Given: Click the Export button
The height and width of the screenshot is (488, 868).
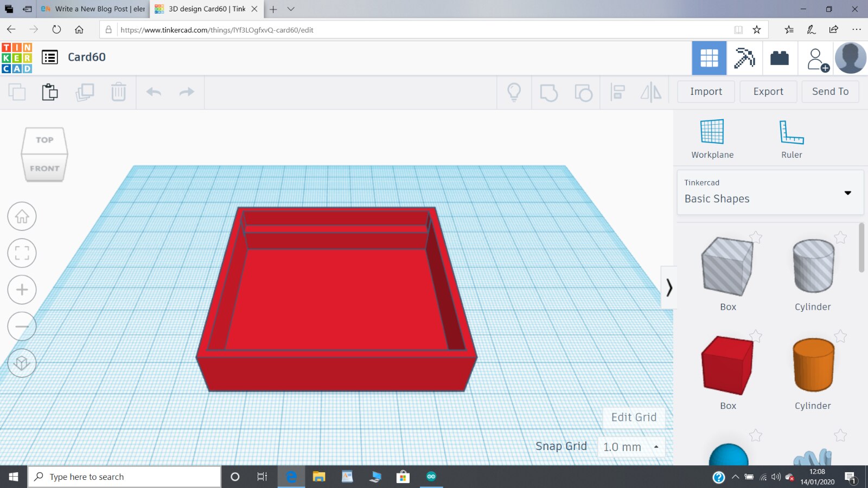Looking at the screenshot, I should (x=768, y=92).
